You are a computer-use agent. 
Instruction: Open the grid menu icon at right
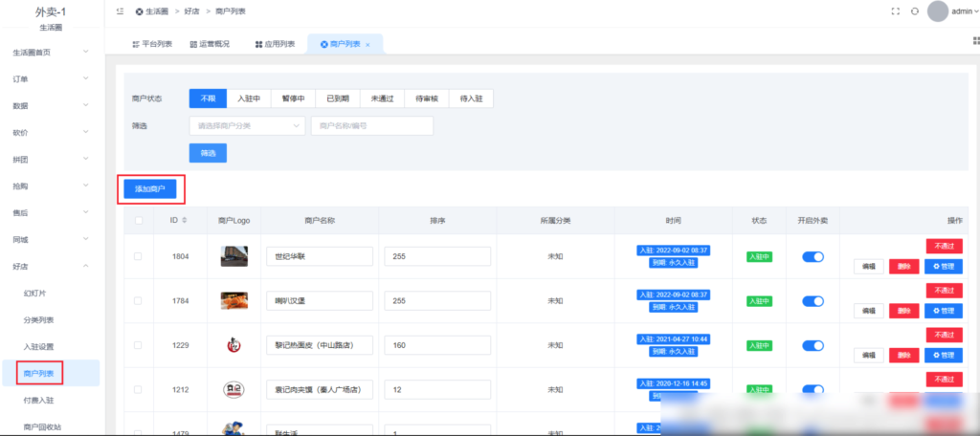click(x=975, y=40)
